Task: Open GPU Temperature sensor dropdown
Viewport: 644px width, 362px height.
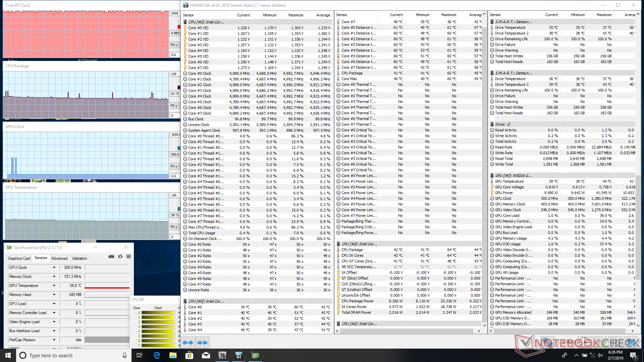Action: 54,286
